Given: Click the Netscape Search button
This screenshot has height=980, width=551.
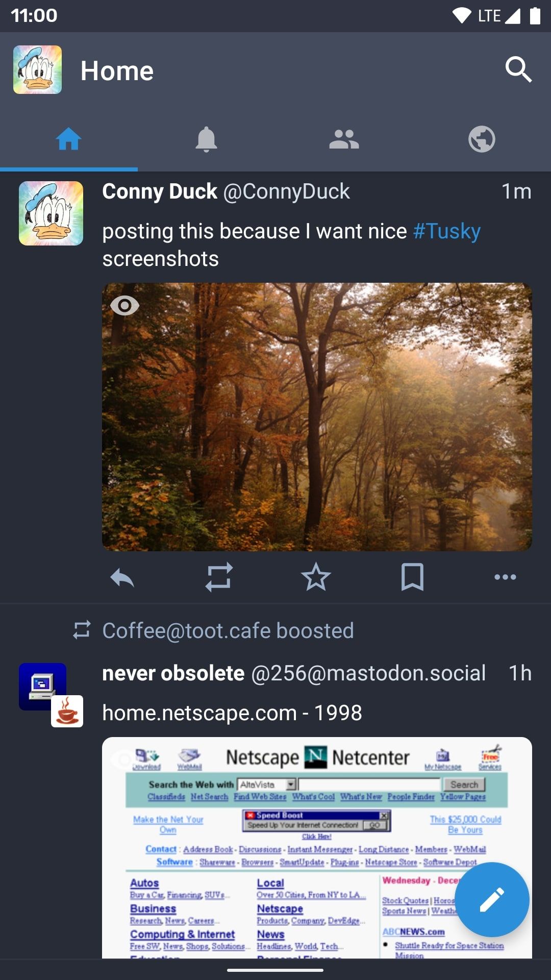Looking at the screenshot, I should click(x=464, y=785).
